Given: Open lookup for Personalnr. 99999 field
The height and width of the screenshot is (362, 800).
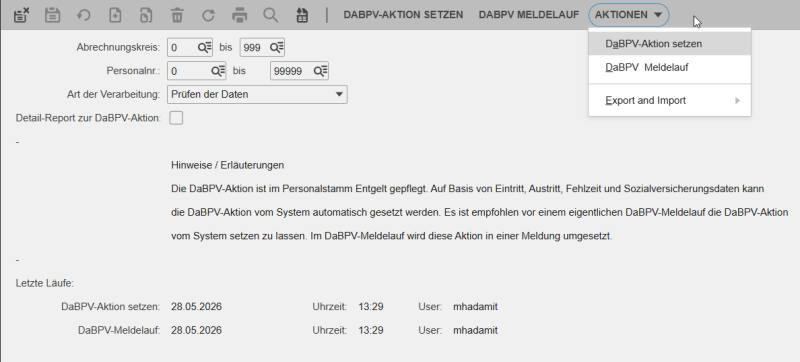Looking at the screenshot, I should click(320, 71).
